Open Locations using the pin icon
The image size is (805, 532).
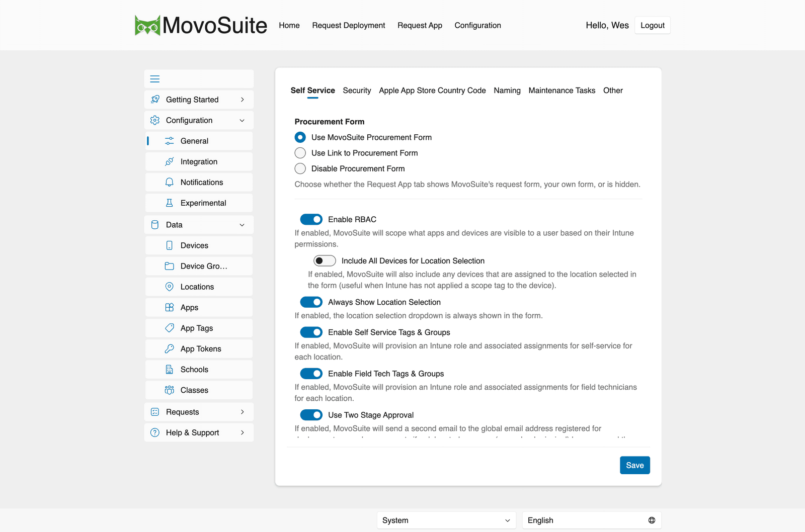[x=170, y=287]
